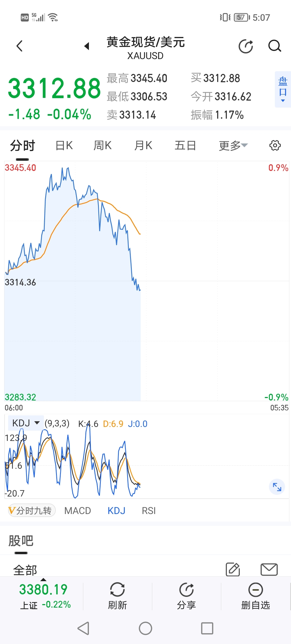Expand the 盘口 order book panel
291x644 pixels.
pyautogui.click(x=283, y=89)
